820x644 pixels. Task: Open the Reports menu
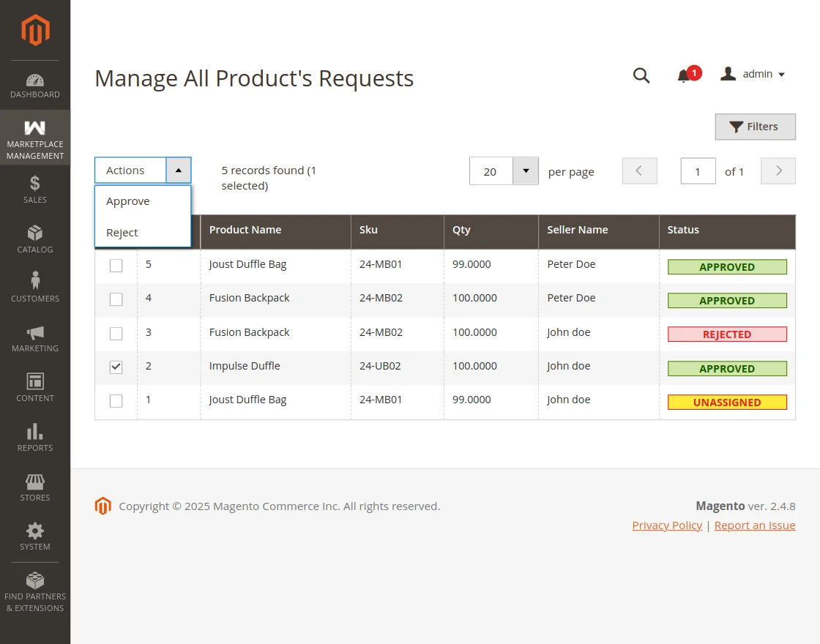click(35, 438)
